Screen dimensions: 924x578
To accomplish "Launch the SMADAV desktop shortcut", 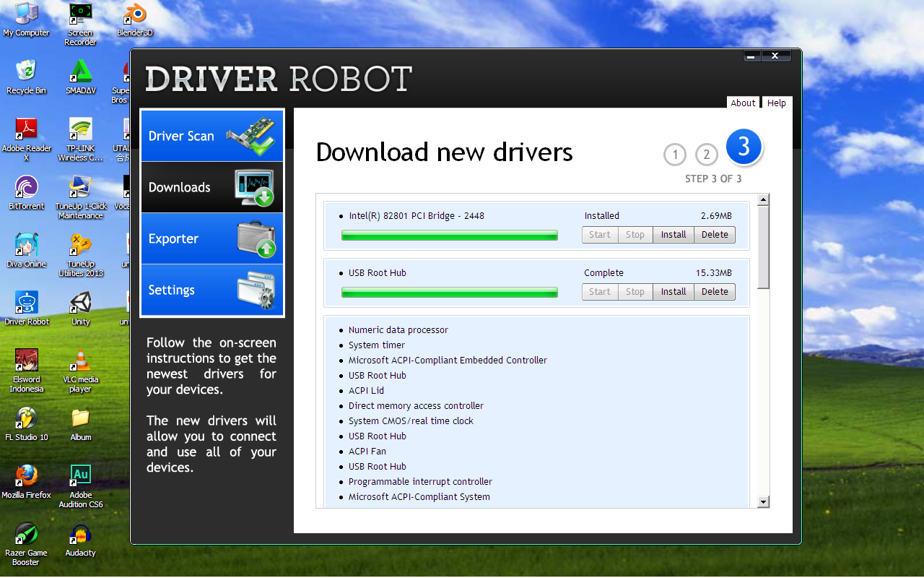I will tap(80, 77).
